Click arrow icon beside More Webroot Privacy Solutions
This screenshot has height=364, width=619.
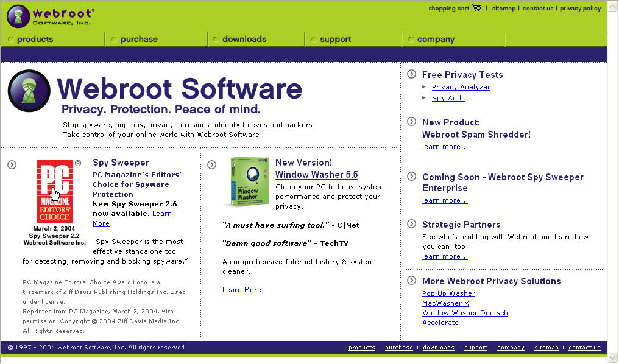(411, 281)
